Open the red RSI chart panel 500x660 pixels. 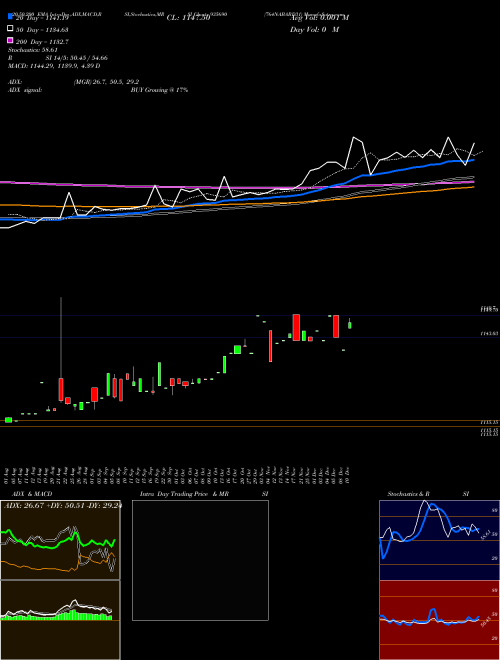[x=439, y=620]
